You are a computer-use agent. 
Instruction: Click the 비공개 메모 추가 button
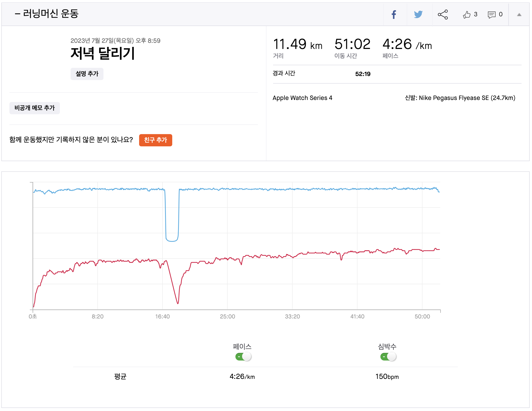click(35, 108)
